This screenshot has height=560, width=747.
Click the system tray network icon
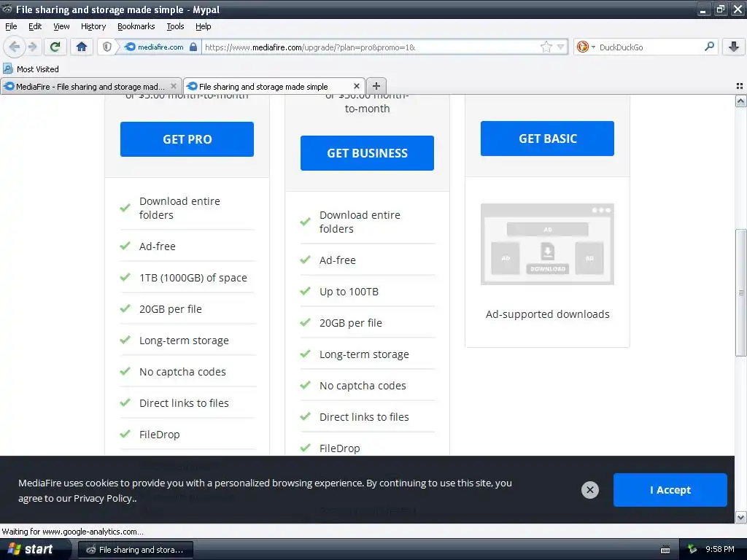point(692,550)
